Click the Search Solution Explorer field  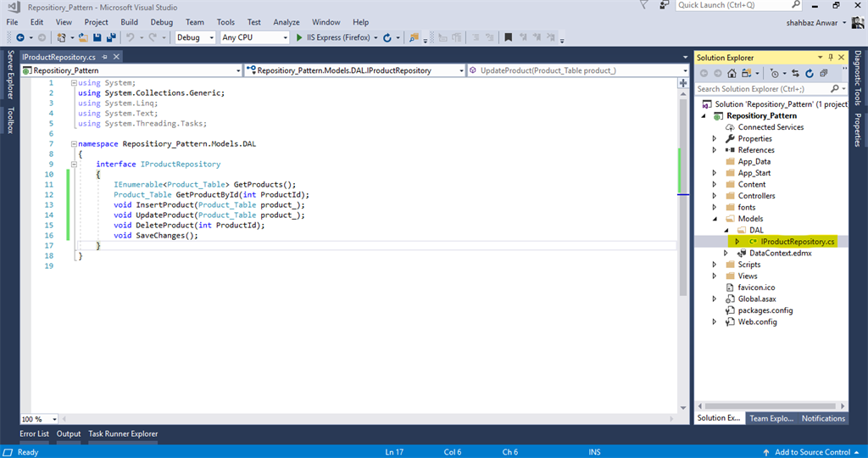coord(764,88)
